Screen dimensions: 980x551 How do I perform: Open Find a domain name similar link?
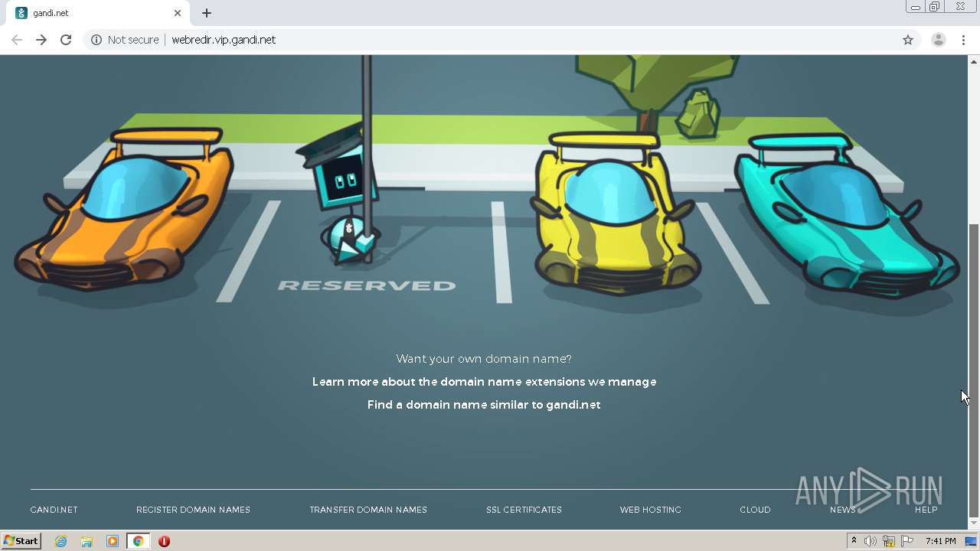click(x=484, y=405)
